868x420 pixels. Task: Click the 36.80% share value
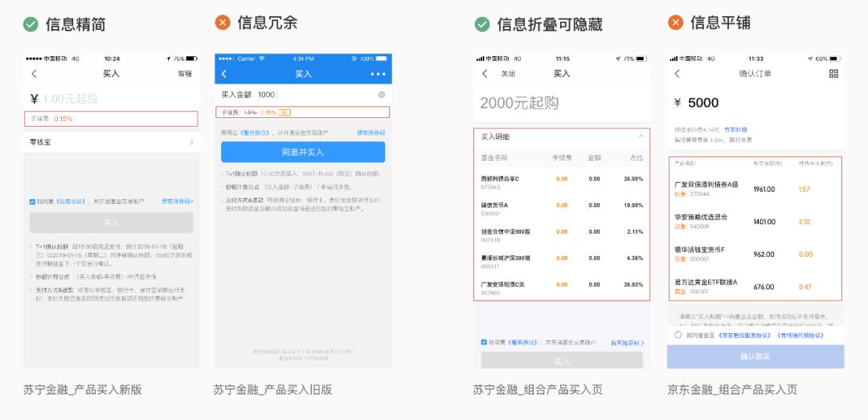pos(633,179)
